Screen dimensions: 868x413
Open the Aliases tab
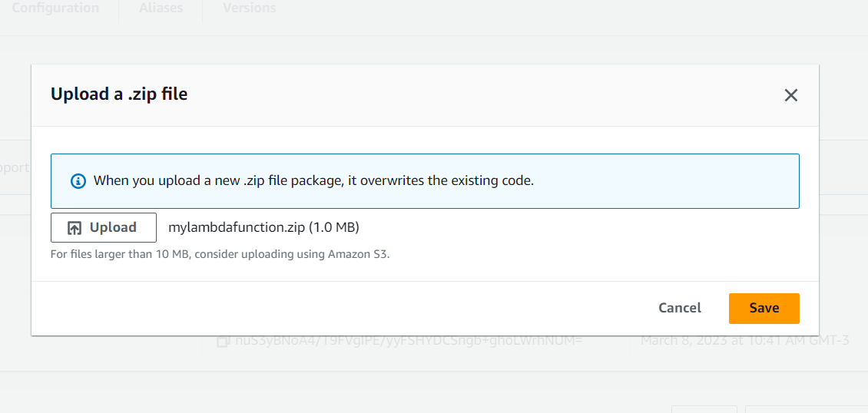click(x=161, y=8)
